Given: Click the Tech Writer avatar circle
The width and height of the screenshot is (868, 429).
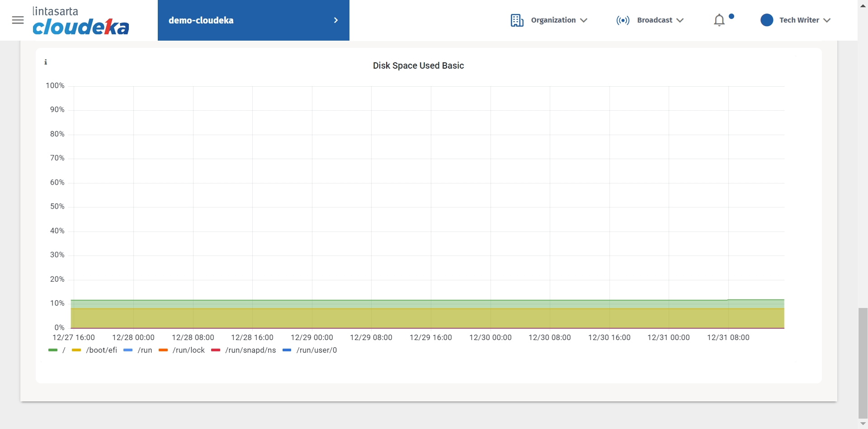Looking at the screenshot, I should [767, 20].
